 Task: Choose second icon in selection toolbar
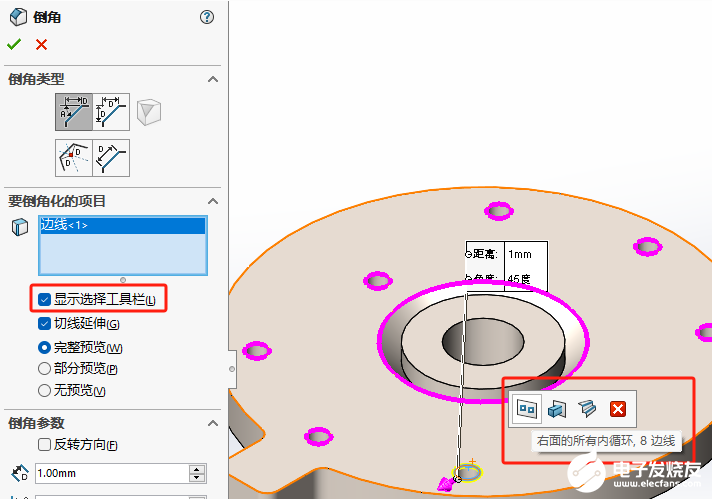(x=557, y=409)
